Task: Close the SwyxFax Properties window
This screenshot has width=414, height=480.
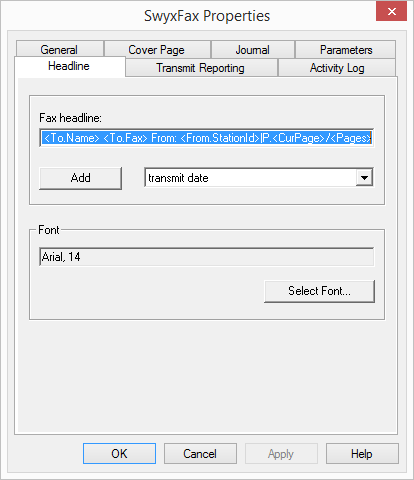Action: pos(391,11)
